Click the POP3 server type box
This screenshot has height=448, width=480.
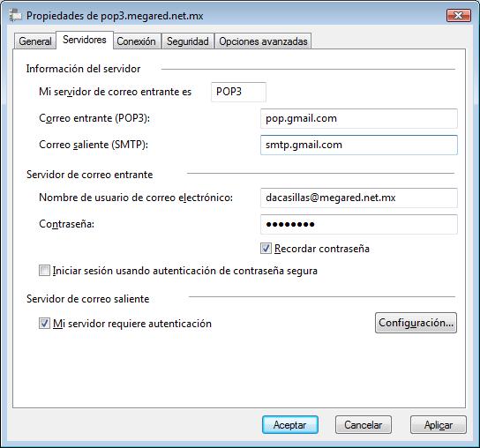click(x=238, y=92)
